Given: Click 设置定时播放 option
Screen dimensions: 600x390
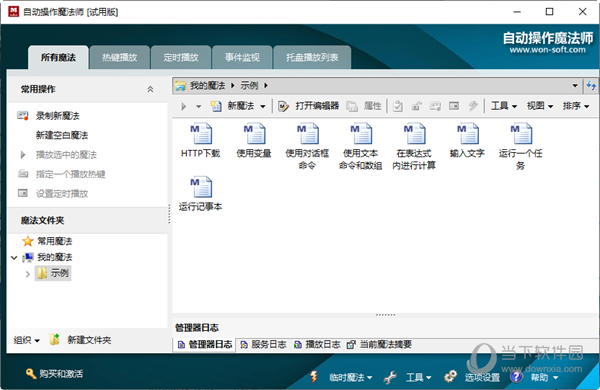Looking at the screenshot, I should tap(53, 194).
